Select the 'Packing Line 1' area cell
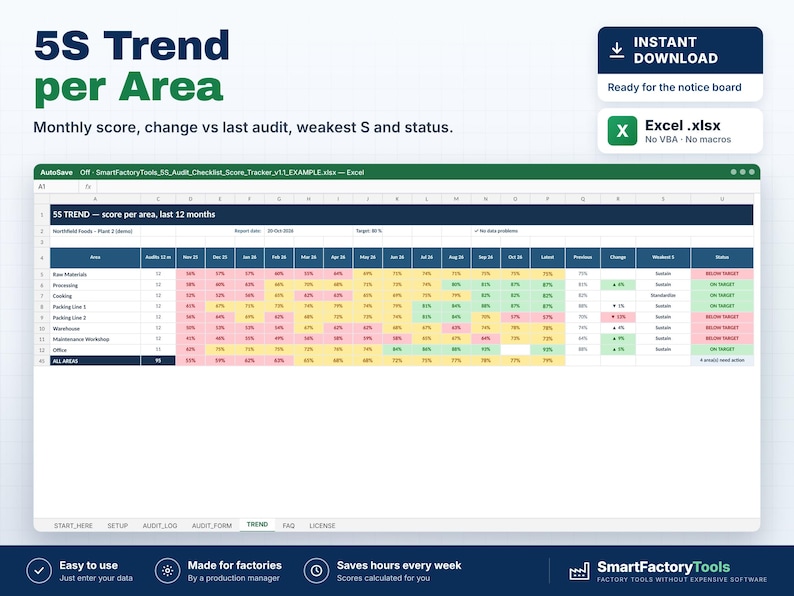The width and height of the screenshot is (794, 596). 95,306
